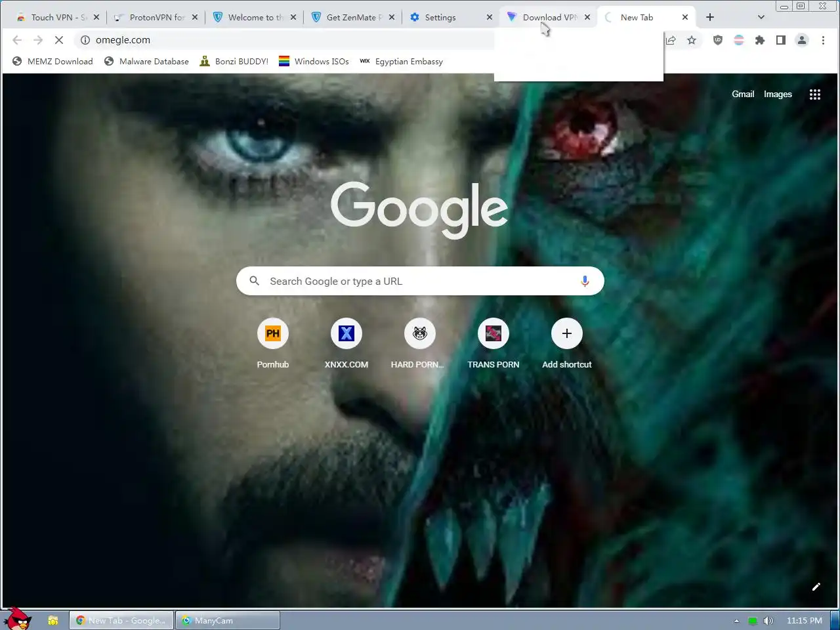The width and height of the screenshot is (840, 630).
Task: Open the Google apps grid
Action: 815,94
